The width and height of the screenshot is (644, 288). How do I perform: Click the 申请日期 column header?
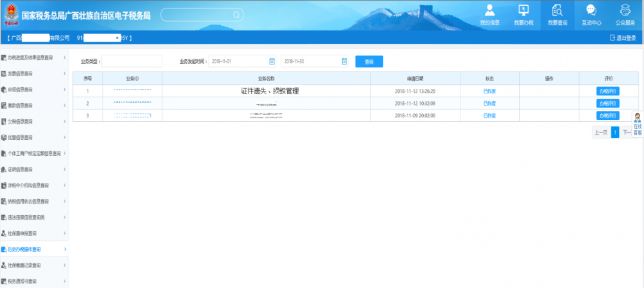click(415, 79)
